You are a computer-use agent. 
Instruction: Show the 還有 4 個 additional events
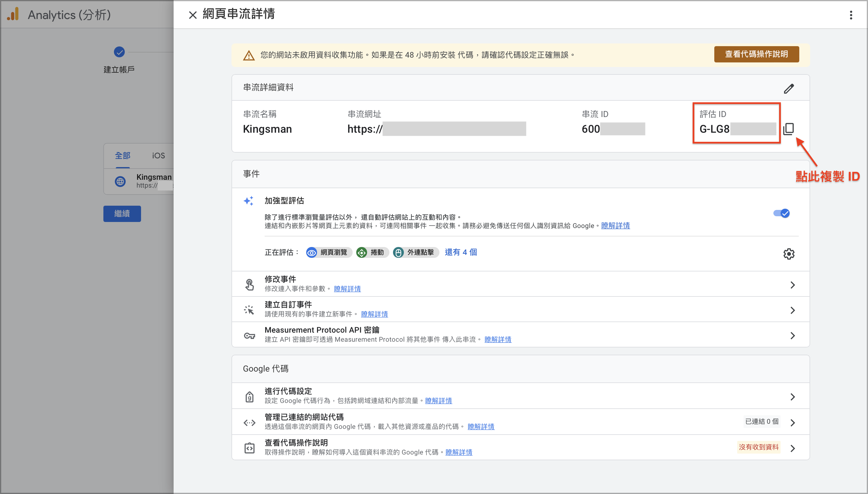(x=461, y=252)
